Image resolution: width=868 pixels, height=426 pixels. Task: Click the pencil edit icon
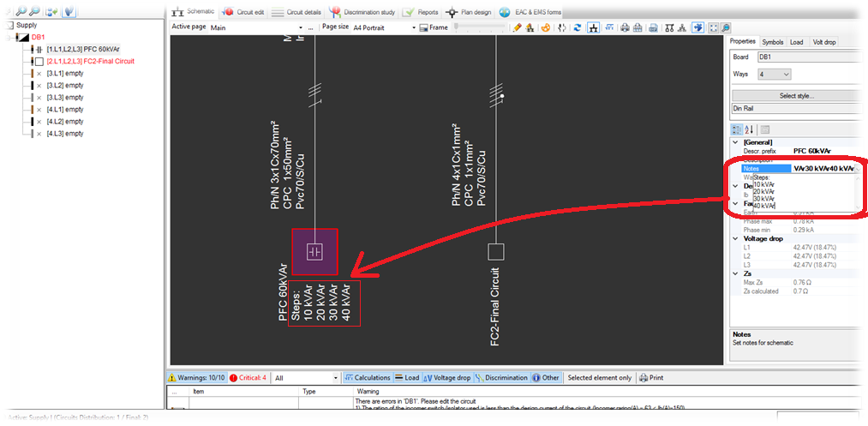coord(517,27)
